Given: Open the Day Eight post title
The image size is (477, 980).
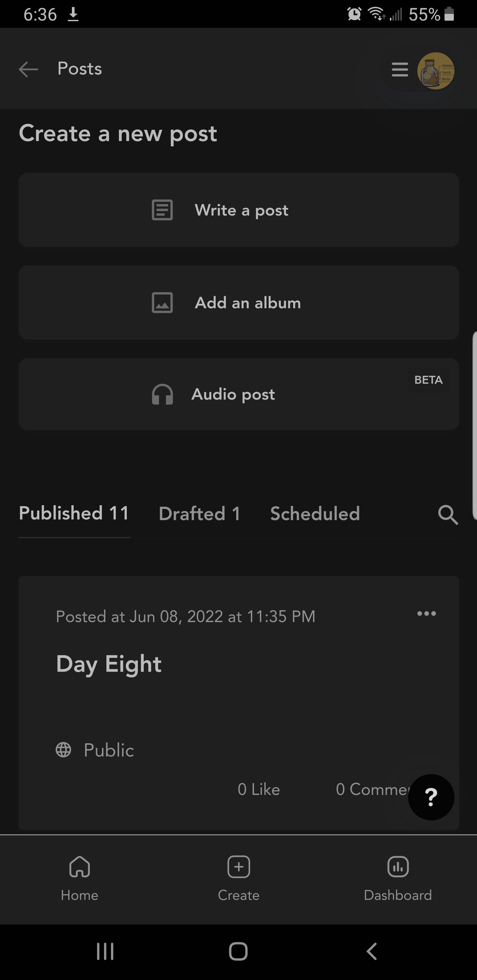Looking at the screenshot, I should pyautogui.click(x=109, y=664).
